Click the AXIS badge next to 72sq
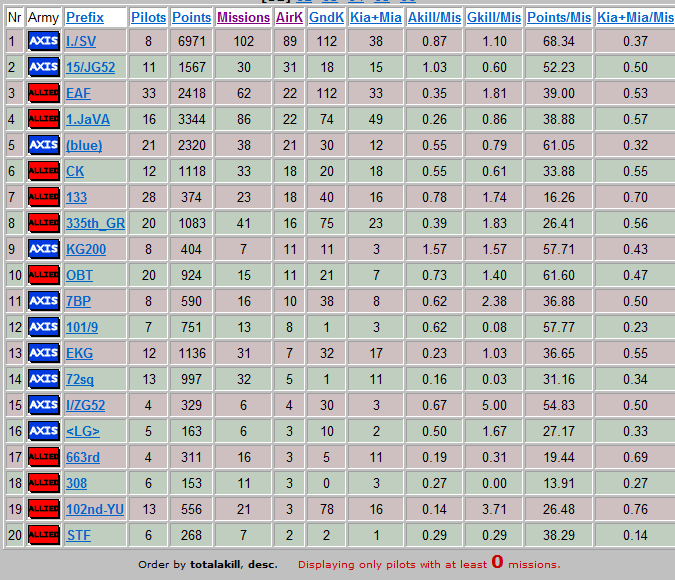This screenshot has width=675, height=580. tap(43, 379)
